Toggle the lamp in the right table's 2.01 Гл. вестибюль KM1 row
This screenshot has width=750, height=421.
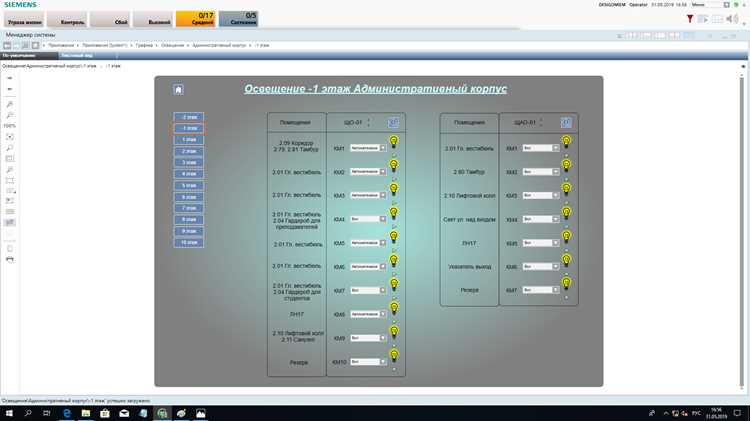(566, 142)
